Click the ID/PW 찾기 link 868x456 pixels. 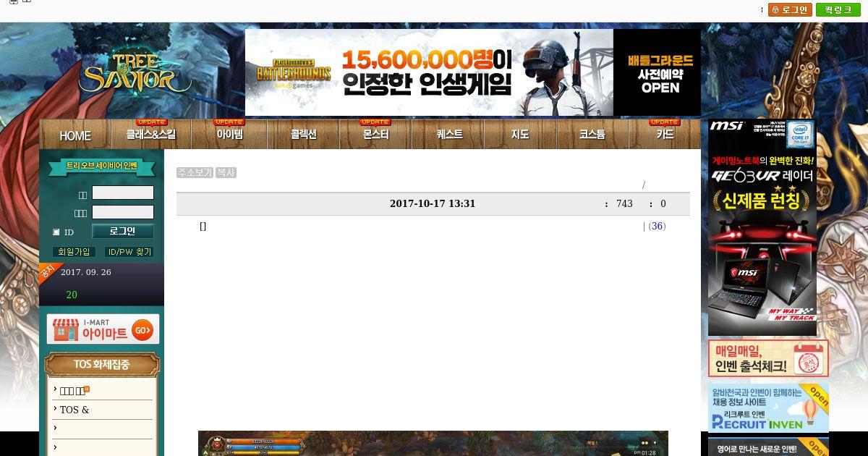click(x=129, y=252)
